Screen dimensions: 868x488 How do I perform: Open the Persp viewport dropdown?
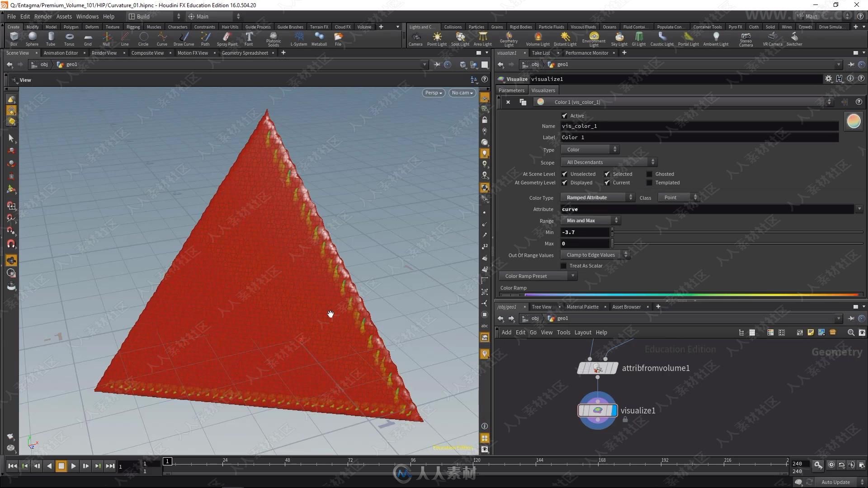[434, 93]
